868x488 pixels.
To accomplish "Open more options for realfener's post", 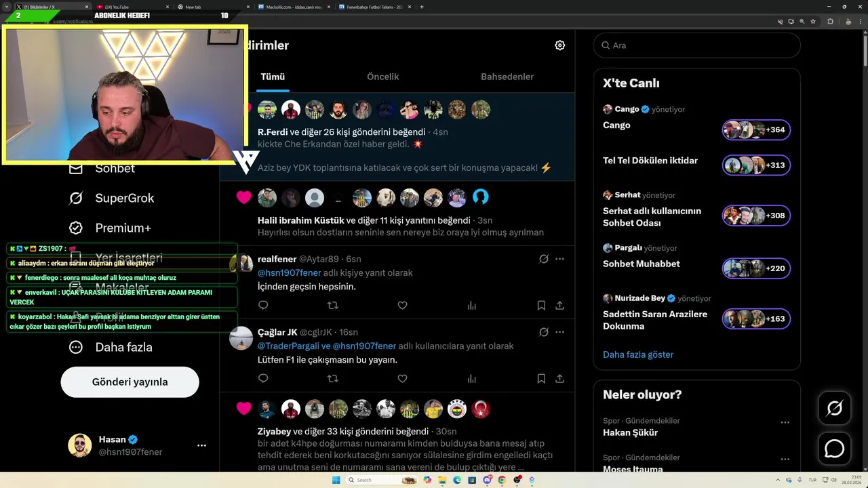I will (x=559, y=259).
